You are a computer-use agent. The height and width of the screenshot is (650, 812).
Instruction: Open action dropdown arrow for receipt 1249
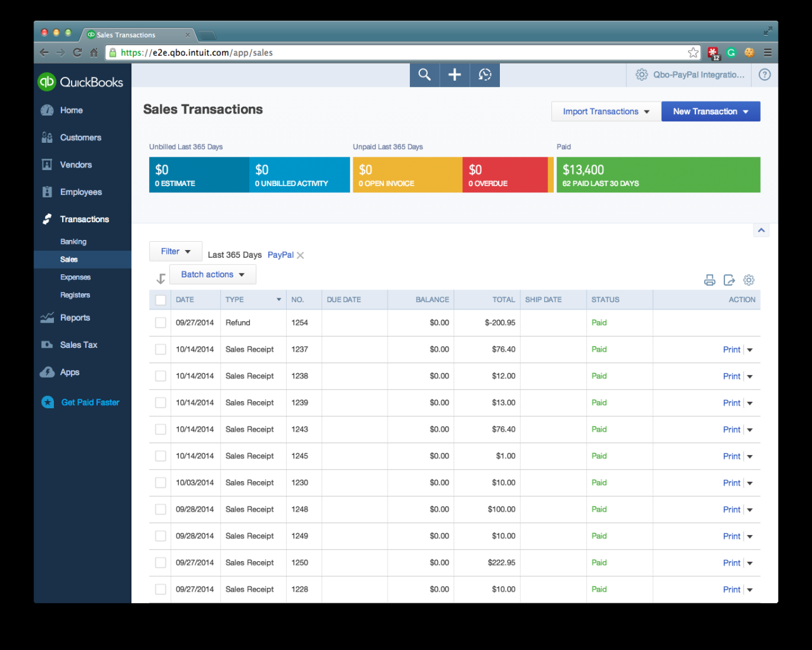pyautogui.click(x=750, y=536)
